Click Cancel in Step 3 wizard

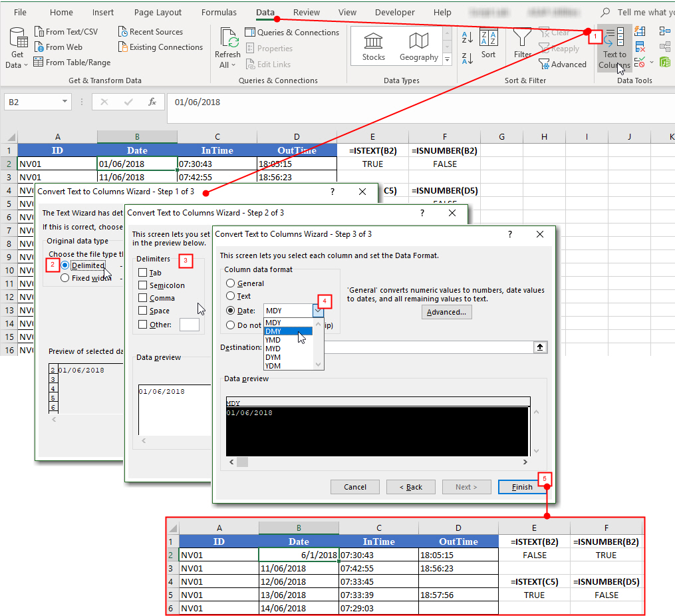coord(355,487)
